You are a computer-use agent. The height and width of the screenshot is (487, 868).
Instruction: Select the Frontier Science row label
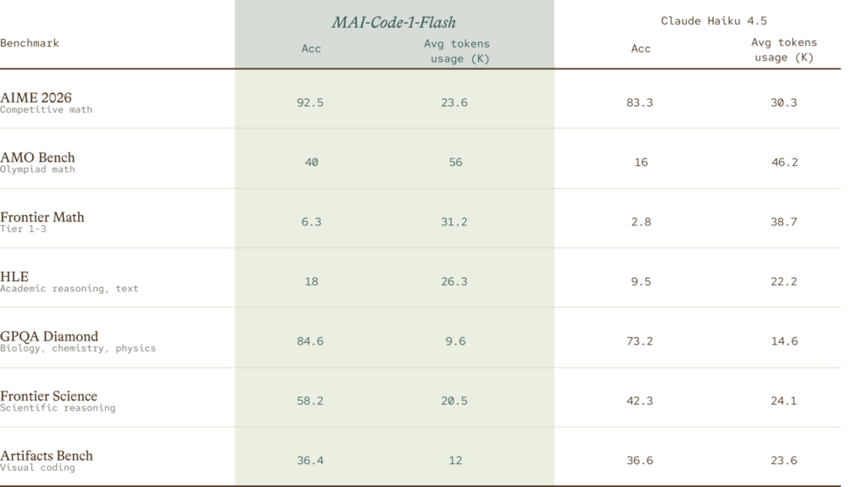pos(58,401)
